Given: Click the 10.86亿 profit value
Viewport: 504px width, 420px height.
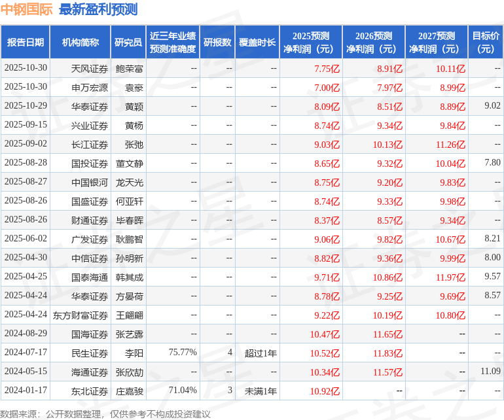Looking at the screenshot, I should click(x=387, y=277).
